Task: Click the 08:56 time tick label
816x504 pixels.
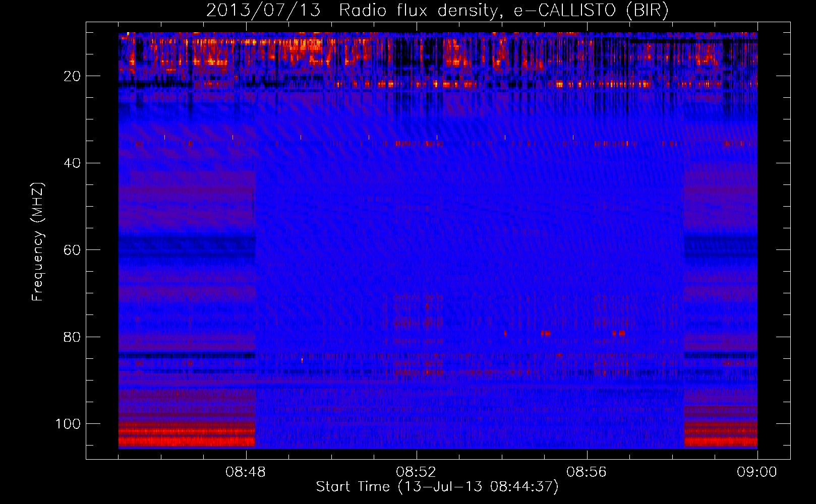Action: (x=587, y=472)
